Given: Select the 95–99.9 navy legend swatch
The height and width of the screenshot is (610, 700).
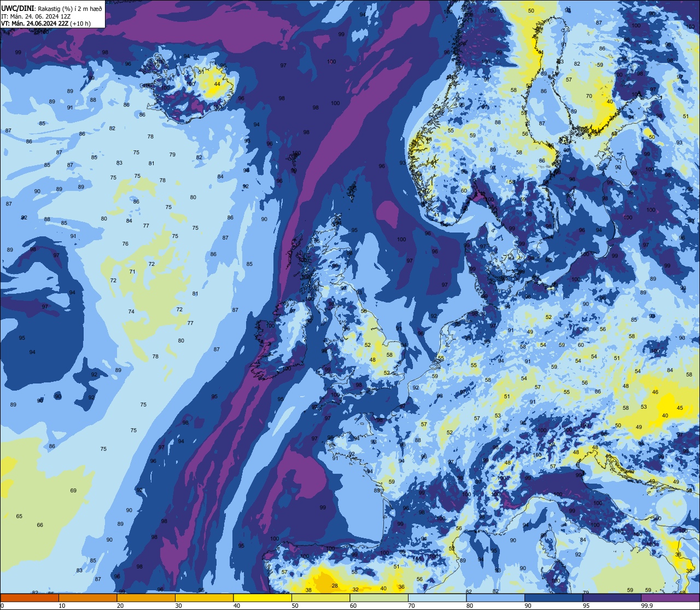Looking at the screenshot, I should (x=612, y=597).
